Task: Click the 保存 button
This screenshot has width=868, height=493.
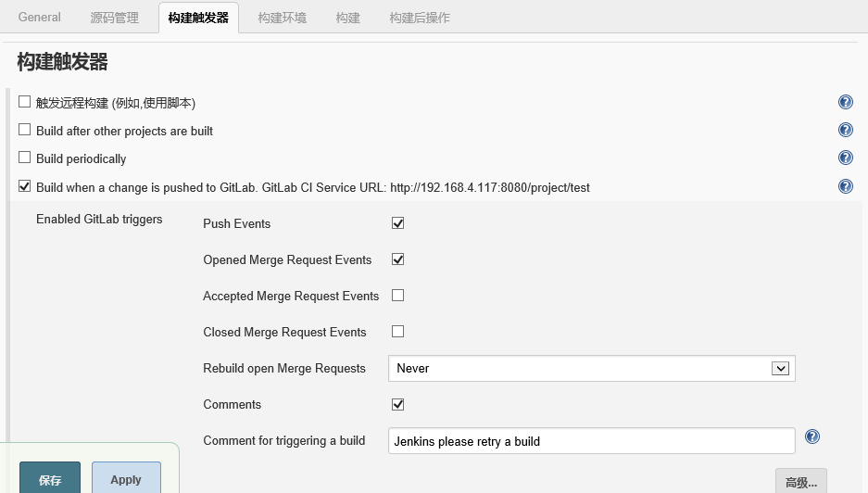Action: [50, 479]
